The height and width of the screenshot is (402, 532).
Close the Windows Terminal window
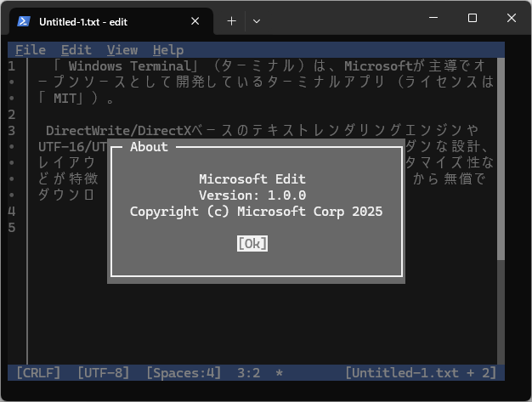[512, 19]
